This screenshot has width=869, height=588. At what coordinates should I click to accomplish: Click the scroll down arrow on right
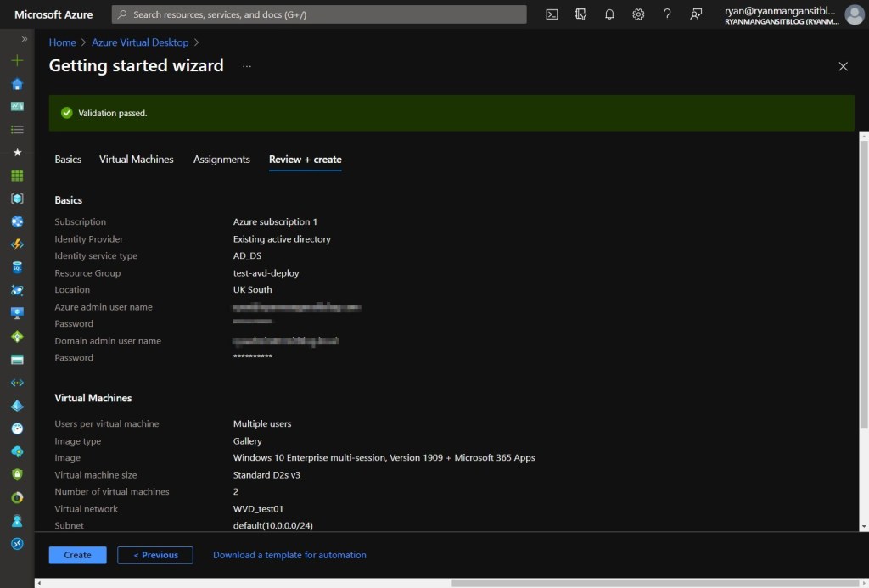click(863, 526)
